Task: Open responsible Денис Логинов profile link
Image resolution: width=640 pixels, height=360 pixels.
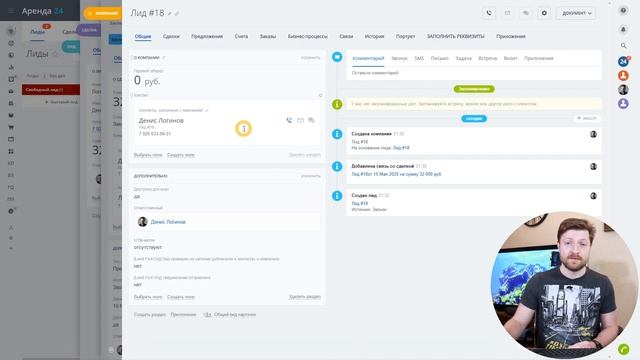Action: pyautogui.click(x=168, y=222)
